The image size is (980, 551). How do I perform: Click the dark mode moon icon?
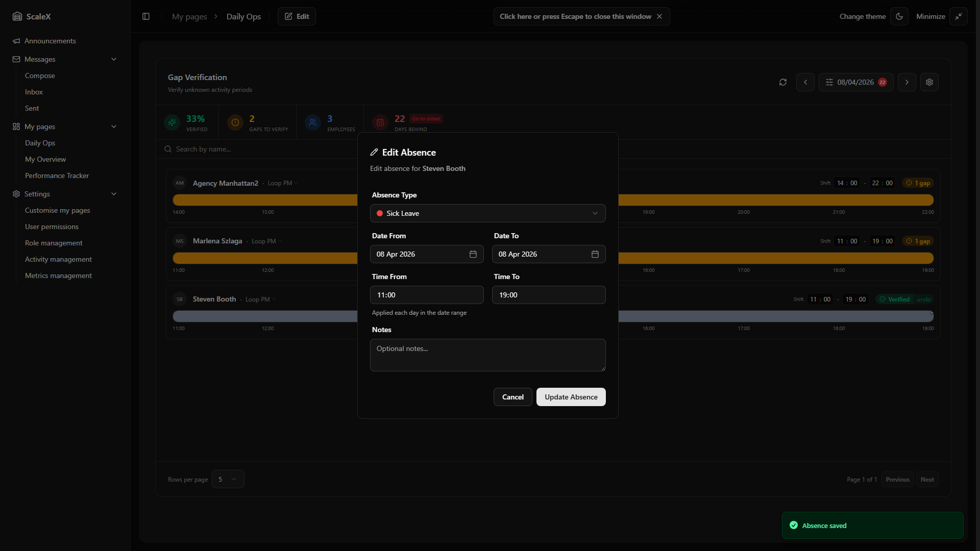(899, 16)
